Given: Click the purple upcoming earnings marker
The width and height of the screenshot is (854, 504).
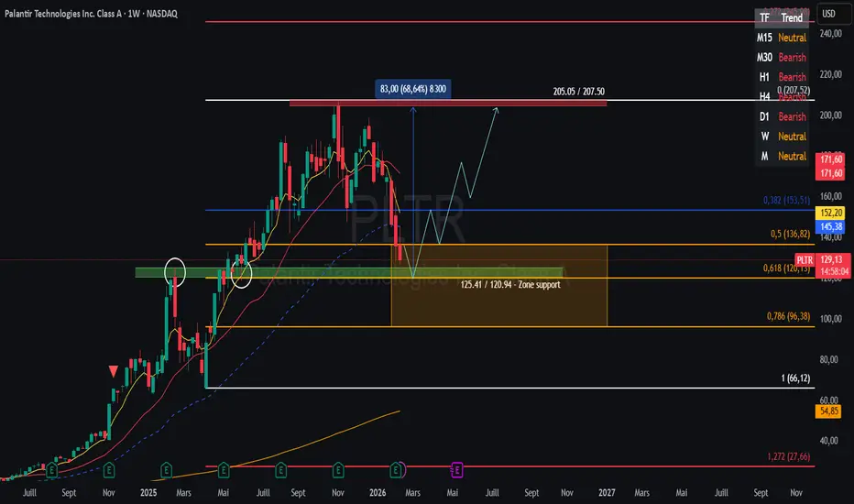Looking at the screenshot, I should pyautogui.click(x=457, y=470).
